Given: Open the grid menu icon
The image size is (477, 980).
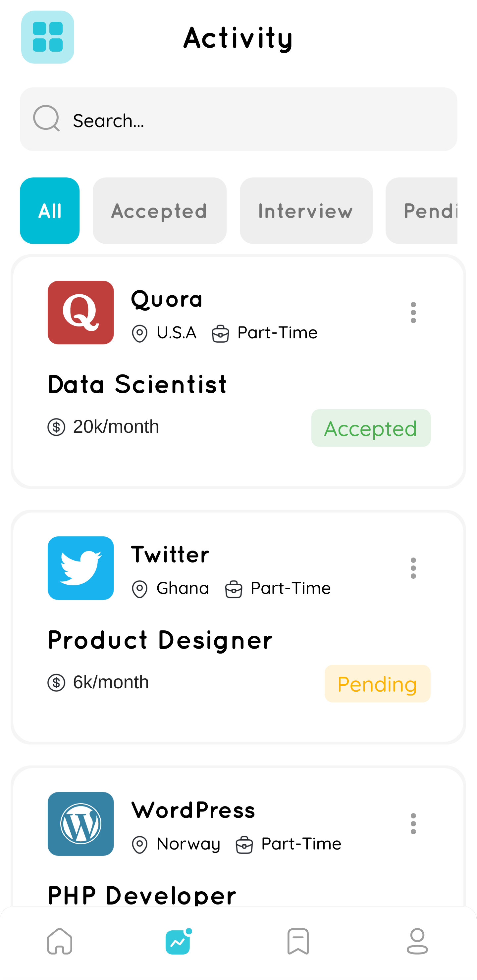Looking at the screenshot, I should tap(48, 37).
